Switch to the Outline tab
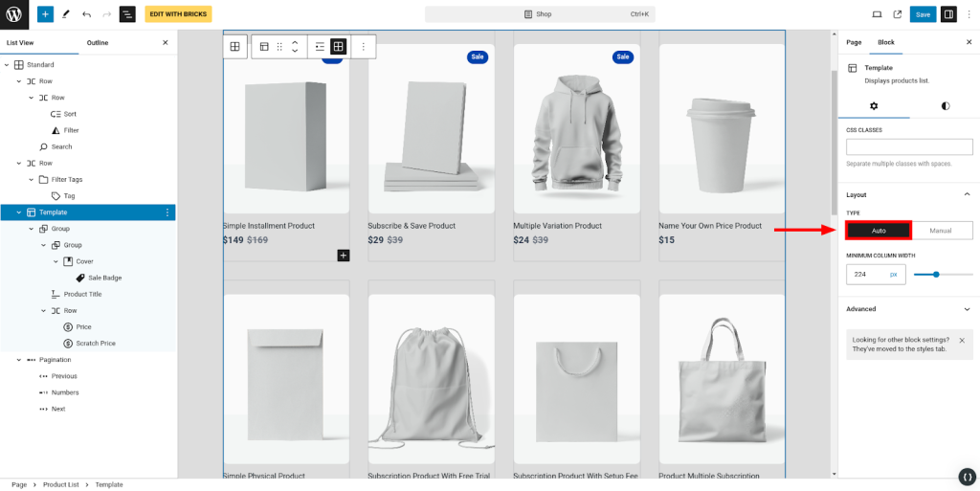This screenshot has width=980, height=491. [98, 43]
